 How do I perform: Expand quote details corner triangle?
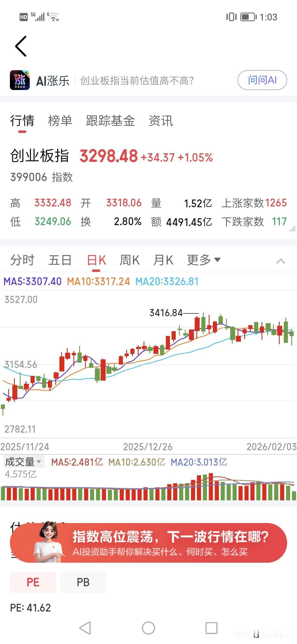292,228
